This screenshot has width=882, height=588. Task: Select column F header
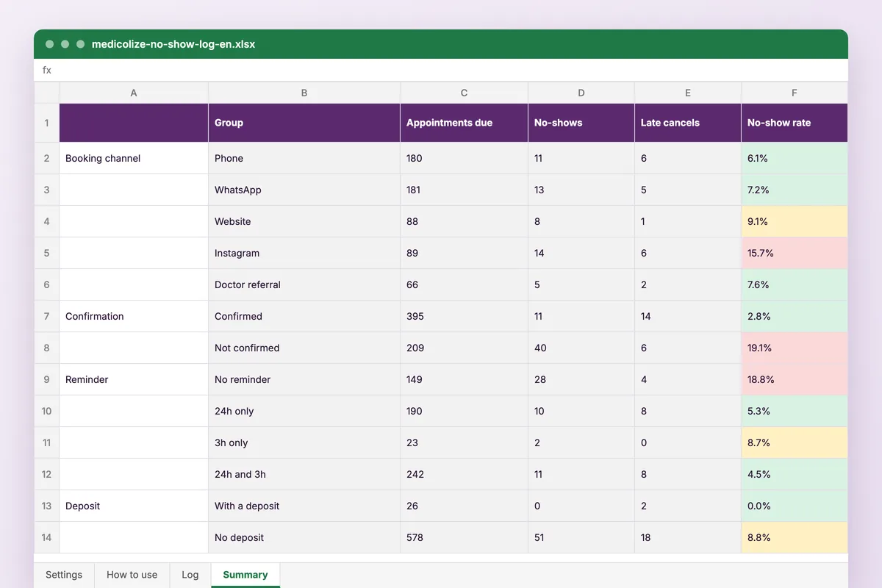click(x=795, y=93)
